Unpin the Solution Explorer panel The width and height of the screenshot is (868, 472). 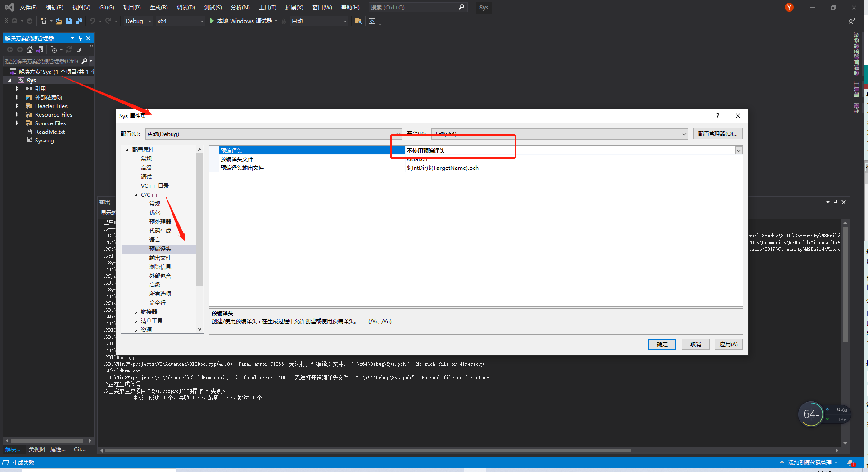click(80, 38)
